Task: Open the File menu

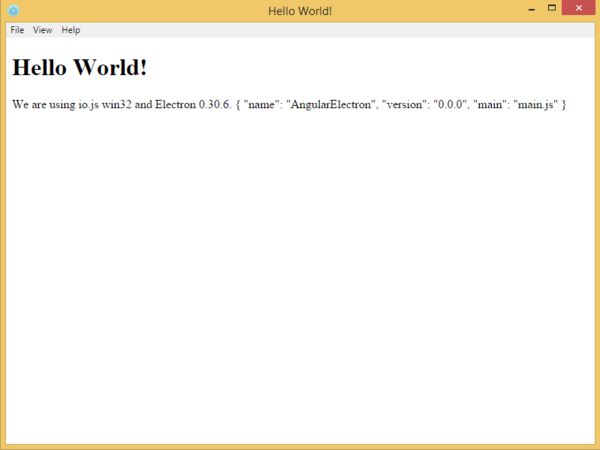Action: point(17,30)
